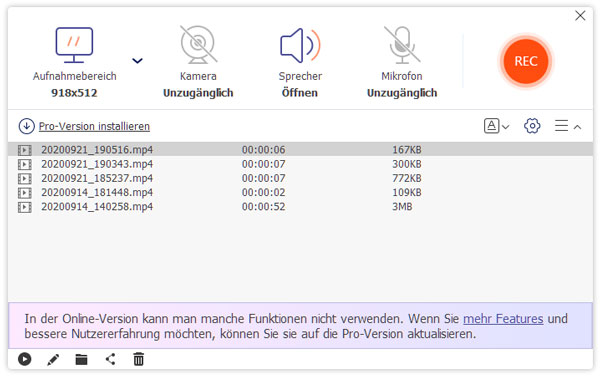This screenshot has height=377, width=600.
Task: Click video icon of 20200914_140258.mp4
Action: pos(24,207)
